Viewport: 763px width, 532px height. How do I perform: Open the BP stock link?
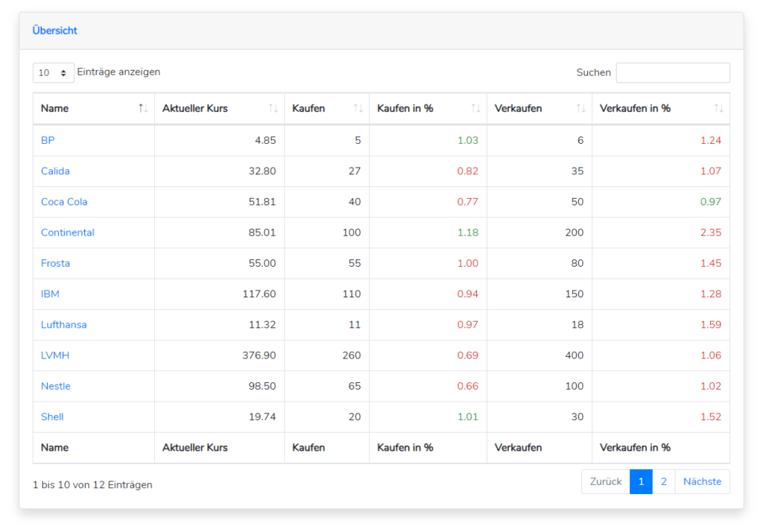click(48, 140)
